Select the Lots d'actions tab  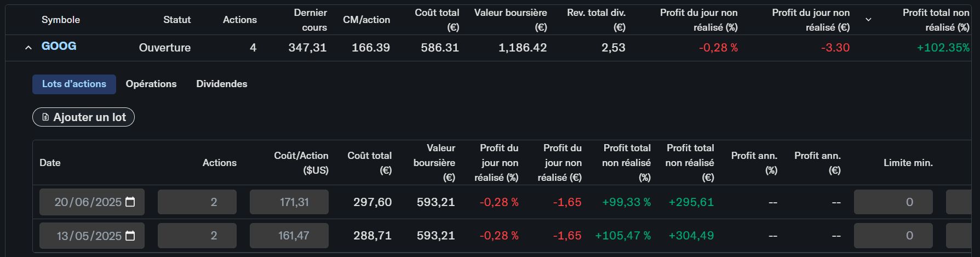pos(74,84)
